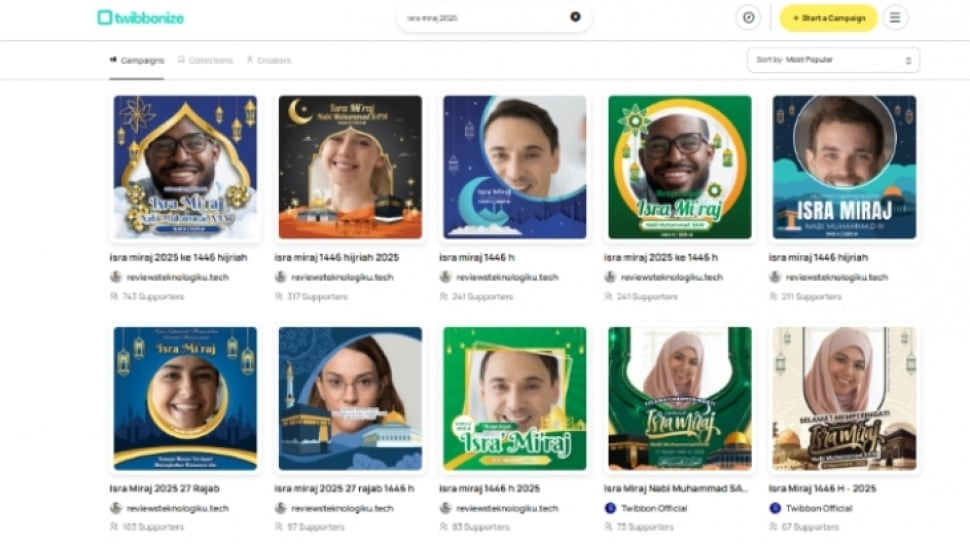Click title 'isra miraj 2025 27 rajab 1446 h'
The width and height of the screenshot is (970, 544).
point(344,488)
